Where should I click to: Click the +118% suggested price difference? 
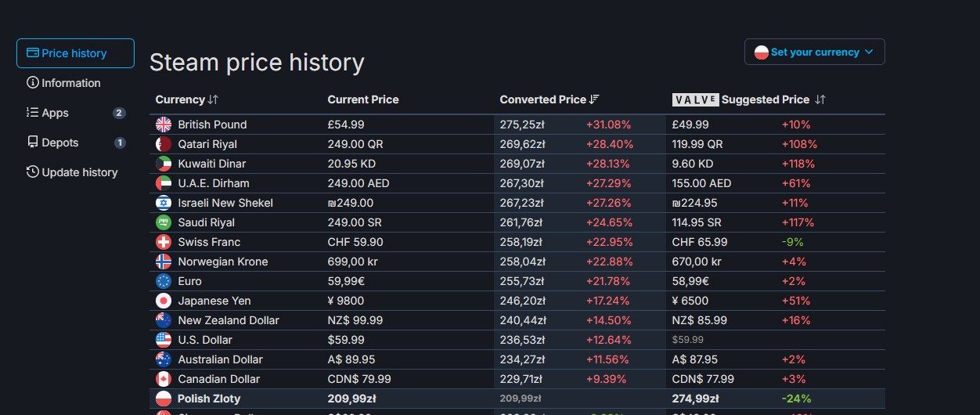tap(798, 164)
